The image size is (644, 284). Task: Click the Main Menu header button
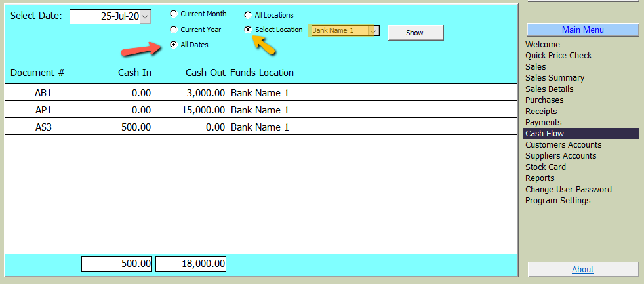coord(582,30)
